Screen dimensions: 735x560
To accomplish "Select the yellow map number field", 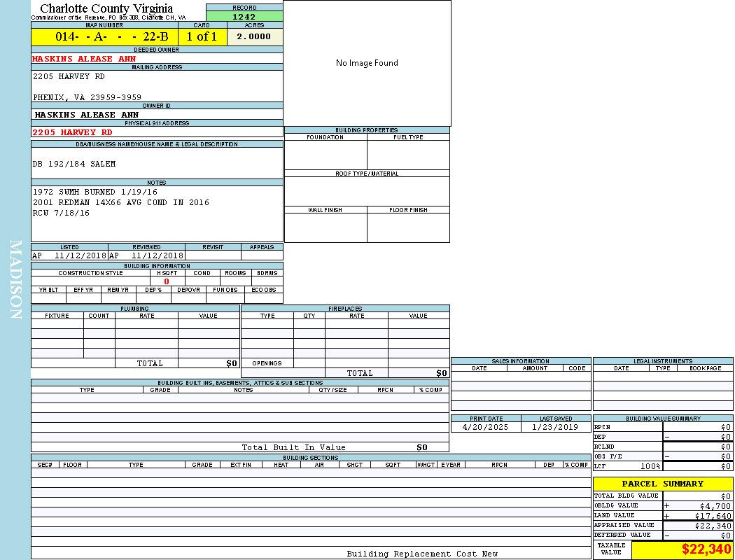I will coord(104,37).
